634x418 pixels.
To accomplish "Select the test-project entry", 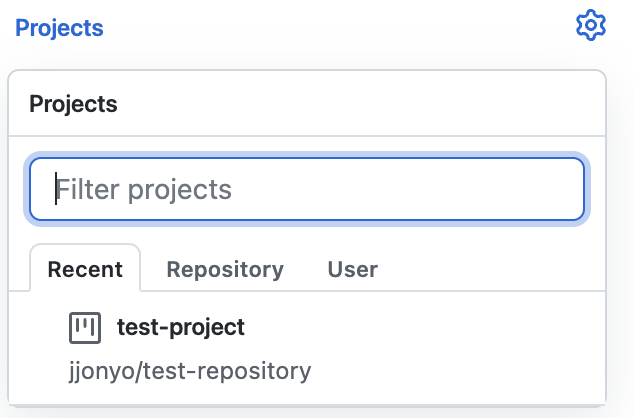I will pos(181,327).
